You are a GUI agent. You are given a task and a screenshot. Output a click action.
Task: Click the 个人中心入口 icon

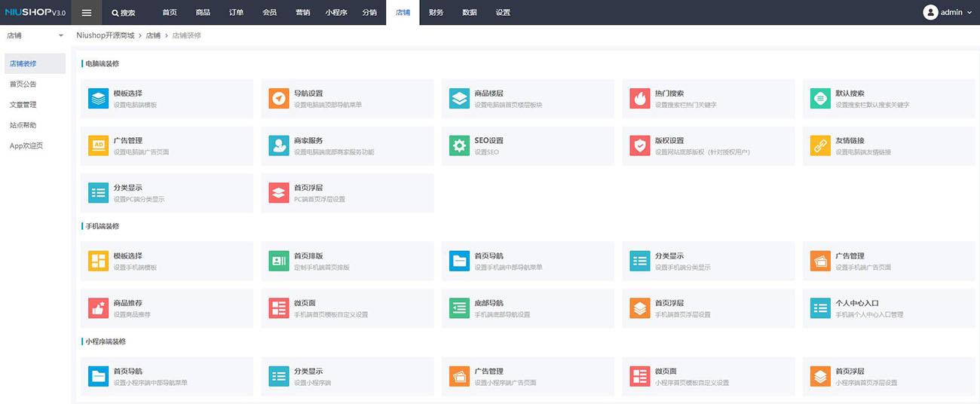(x=820, y=308)
